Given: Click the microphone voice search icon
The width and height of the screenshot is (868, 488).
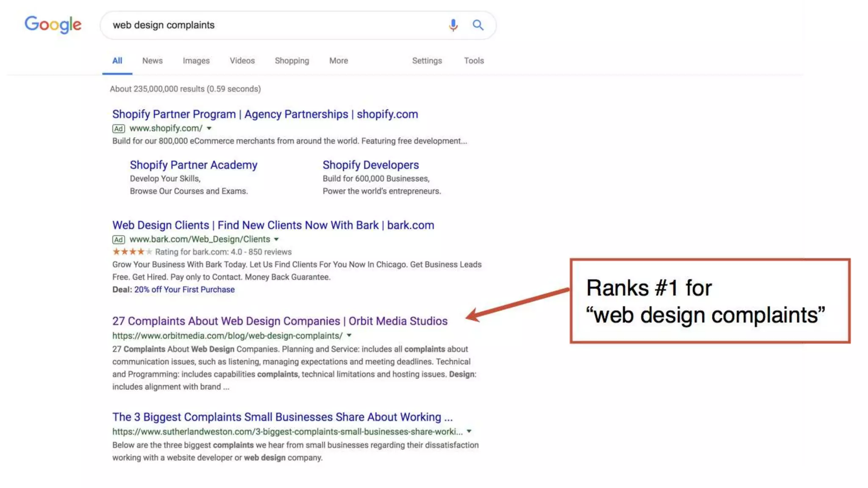Looking at the screenshot, I should pos(453,25).
